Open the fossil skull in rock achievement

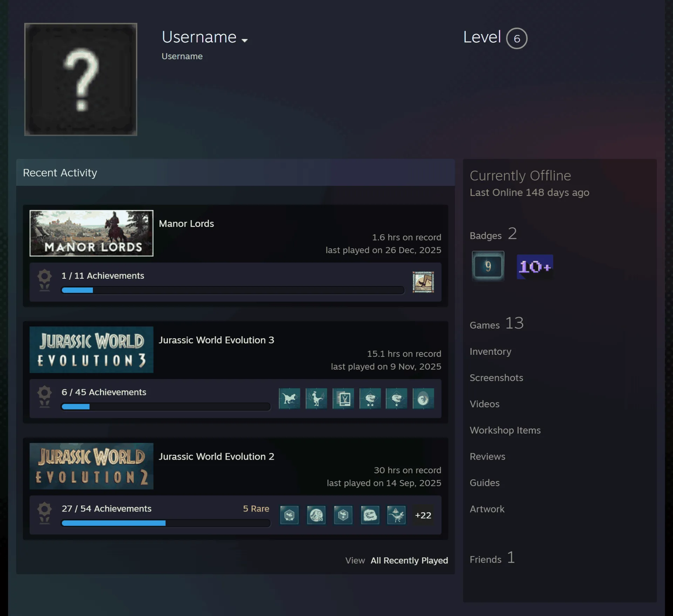pos(370,515)
